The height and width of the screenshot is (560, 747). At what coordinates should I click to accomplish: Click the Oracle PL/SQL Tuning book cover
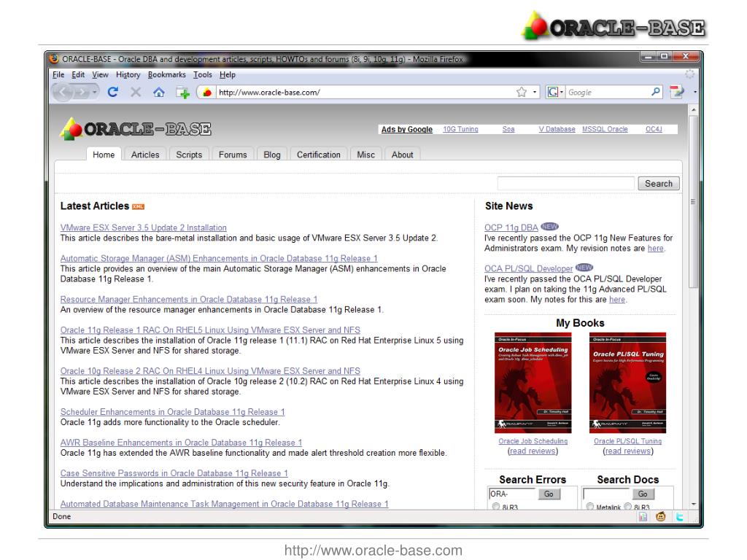[x=627, y=383]
